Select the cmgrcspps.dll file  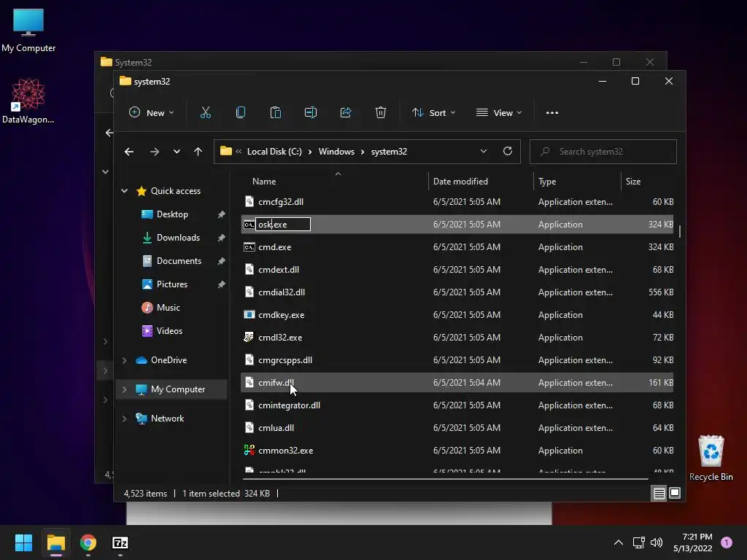(x=457, y=360)
